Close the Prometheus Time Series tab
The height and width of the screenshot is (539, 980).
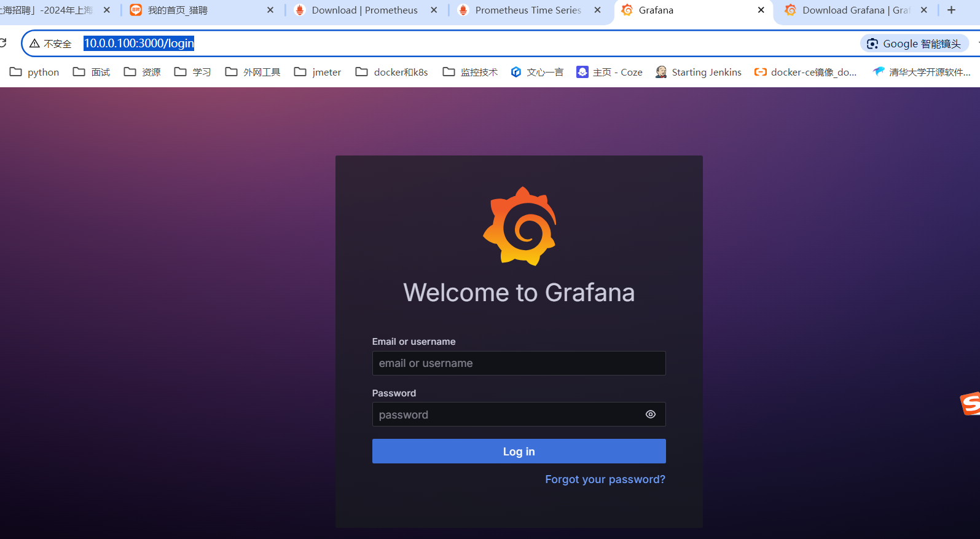pyautogui.click(x=597, y=10)
